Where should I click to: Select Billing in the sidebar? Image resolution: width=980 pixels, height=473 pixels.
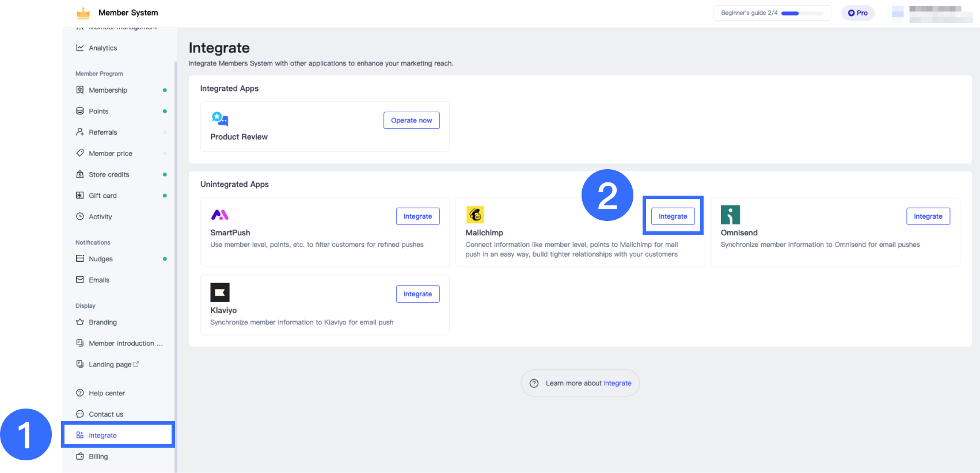(98, 456)
